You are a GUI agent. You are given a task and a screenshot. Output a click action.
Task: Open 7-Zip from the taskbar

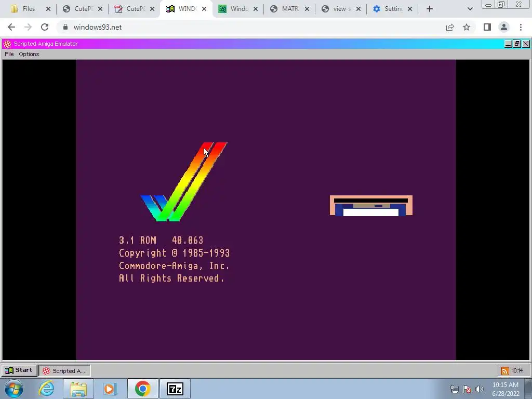pos(175,389)
